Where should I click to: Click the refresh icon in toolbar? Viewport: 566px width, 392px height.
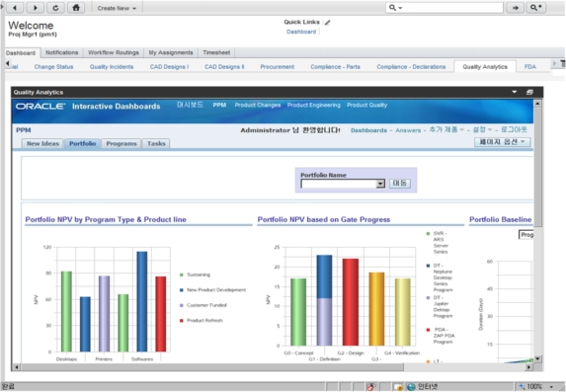tap(55, 8)
